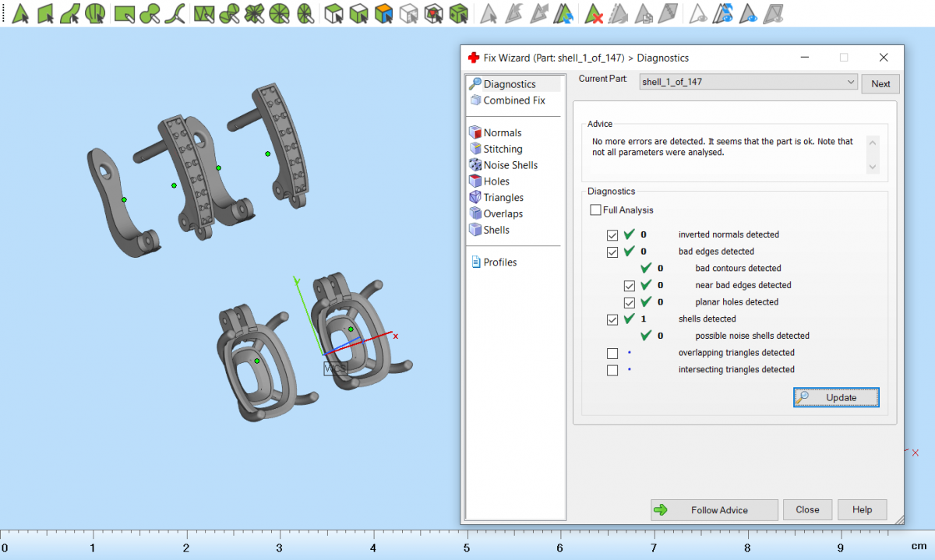
Task: Open the Current Part dropdown list
Action: tap(850, 82)
